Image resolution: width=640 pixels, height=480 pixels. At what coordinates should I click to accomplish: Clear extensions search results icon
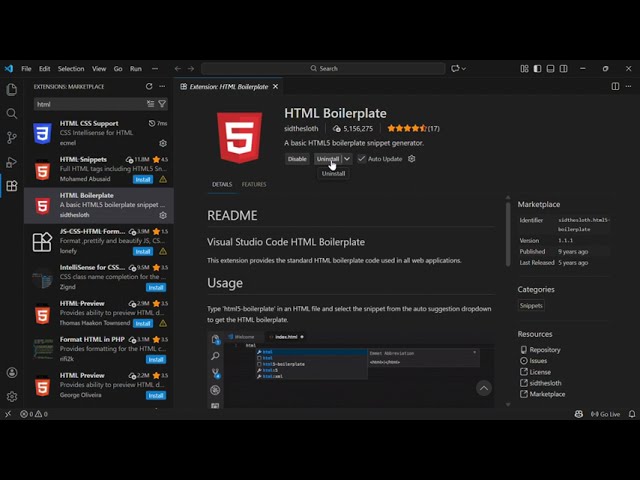tap(151, 104)
